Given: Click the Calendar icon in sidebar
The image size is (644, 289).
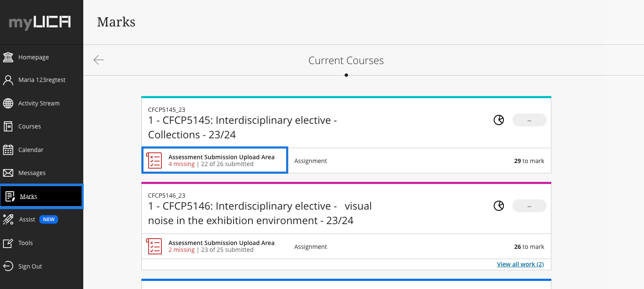Looking at the screenshot, I should pos(8,150).
